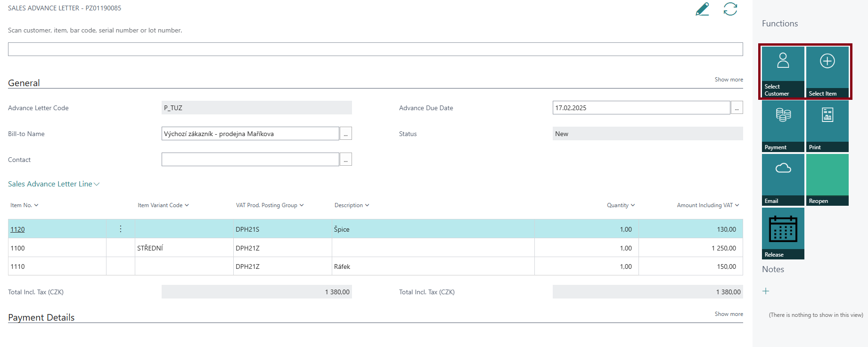Open the row menu for item 1120
868x347 pixels.
coord(121,229)
